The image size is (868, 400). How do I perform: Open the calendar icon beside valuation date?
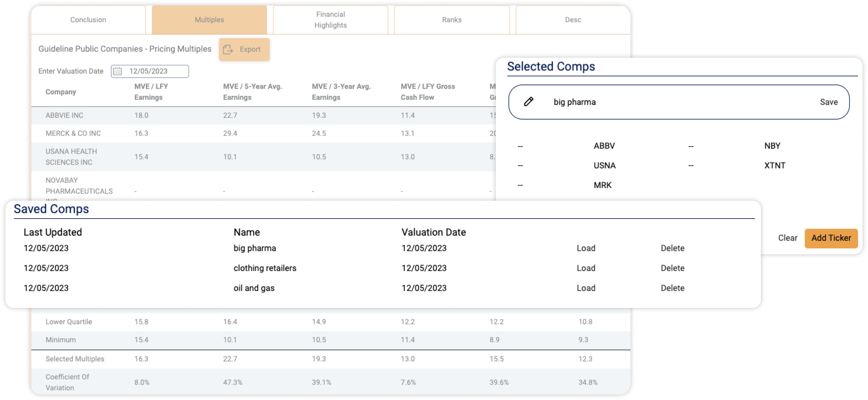pos(118,71)
